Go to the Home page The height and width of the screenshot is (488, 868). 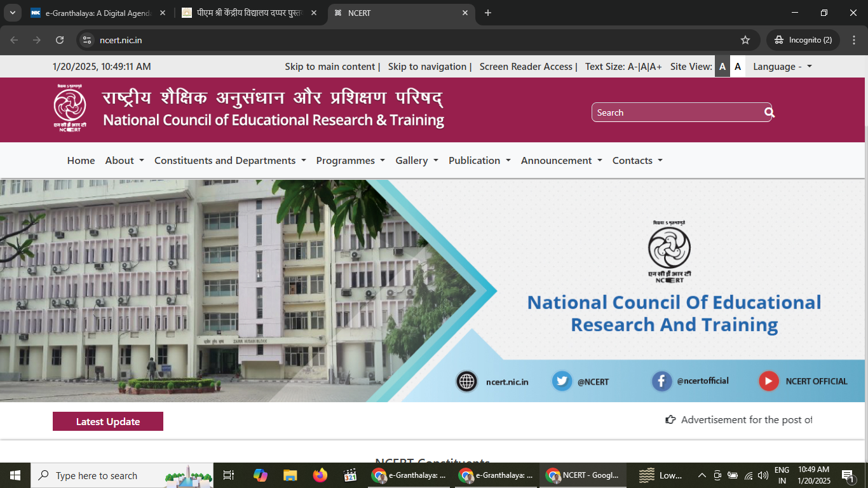pyautogui.click(x=81, y=161)
